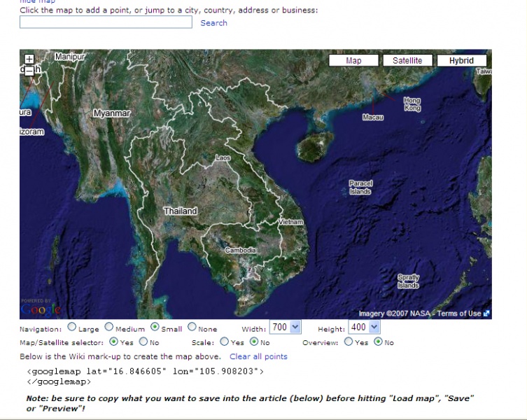Image resolution: width=527 pixels, height=420 pixels.
Task: Zoom in with the plus button
Action: [29, 59]
